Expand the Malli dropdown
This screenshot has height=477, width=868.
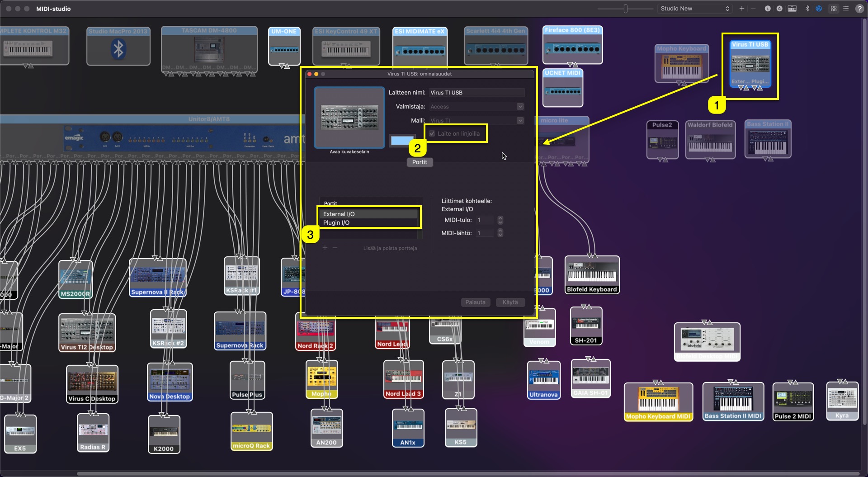(520, 121)
